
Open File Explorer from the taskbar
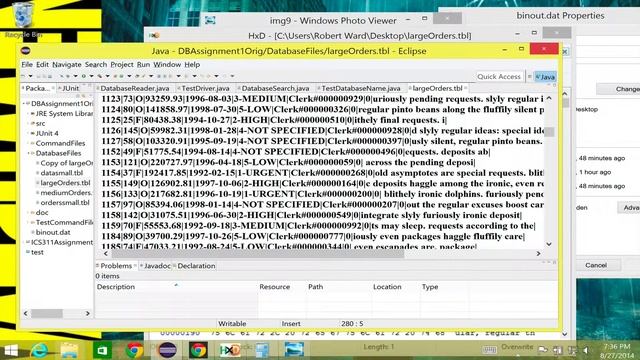click(69, 350)
